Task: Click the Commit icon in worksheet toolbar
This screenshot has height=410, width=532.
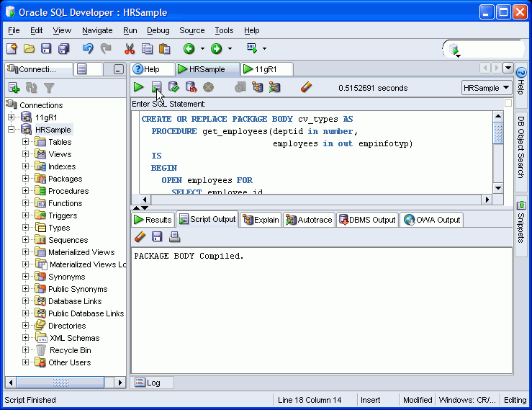Action: [x=173, y=87]
